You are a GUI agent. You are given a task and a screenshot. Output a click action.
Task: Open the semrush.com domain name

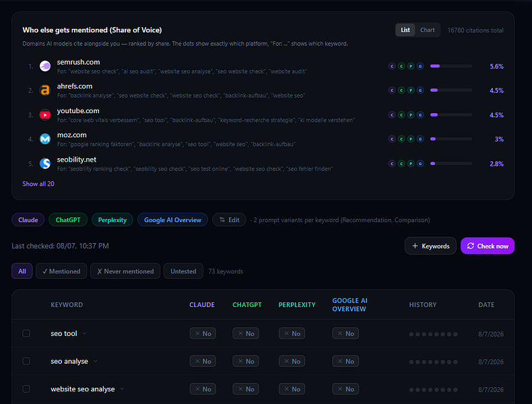78,62
